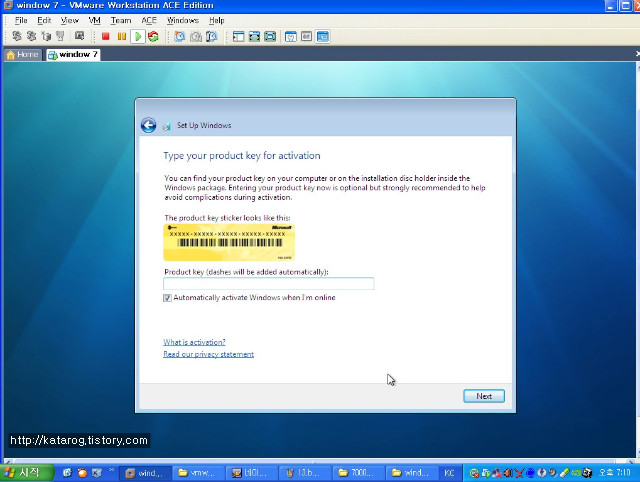
Task: Click the green Power On play button
Action: point(138,37)
